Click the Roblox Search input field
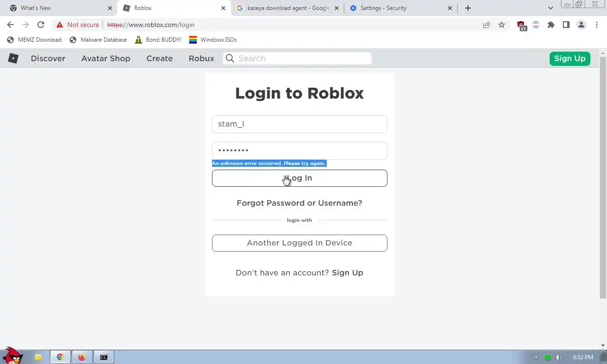The width and height of the screenshot is (607, 364). point(297,58)
